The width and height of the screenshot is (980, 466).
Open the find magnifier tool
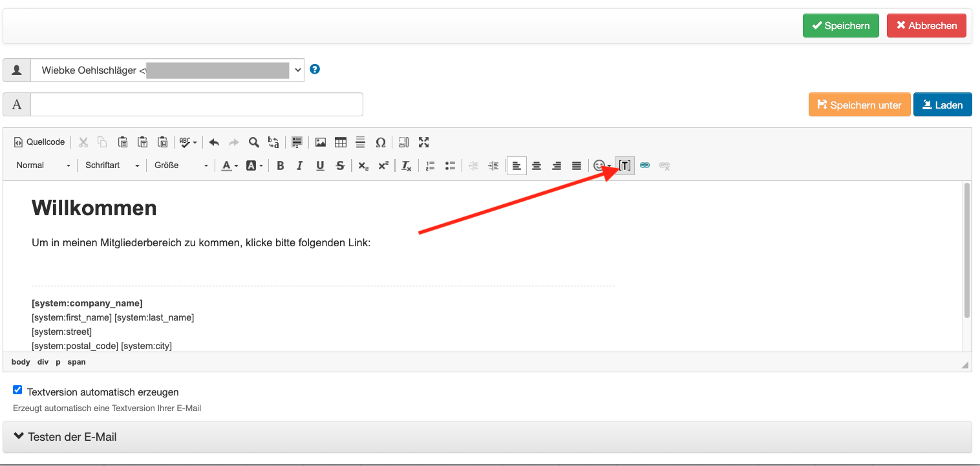[254, 142]
